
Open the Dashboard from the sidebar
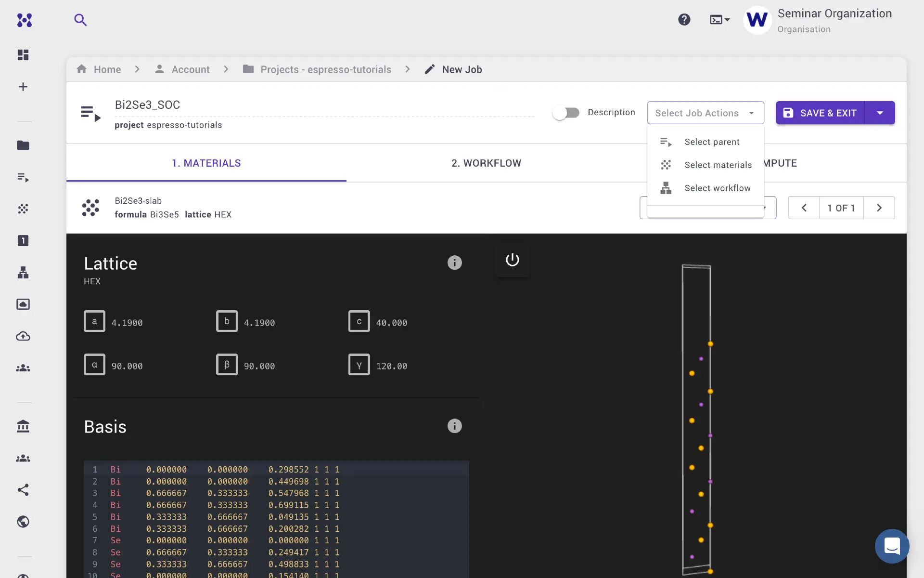23,54
